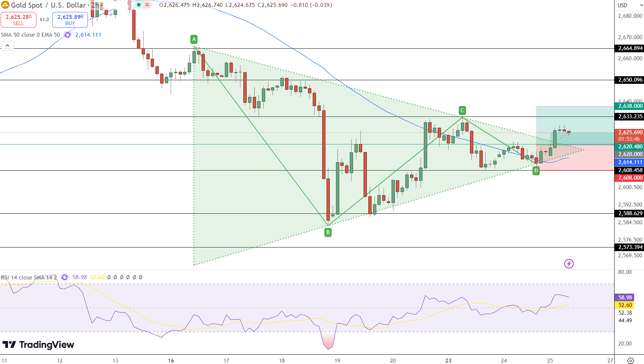The width and height of the screenshot is (644, 364).
Task: Click the 2,608.000 stop loss price label
Action: pos(629,178)
